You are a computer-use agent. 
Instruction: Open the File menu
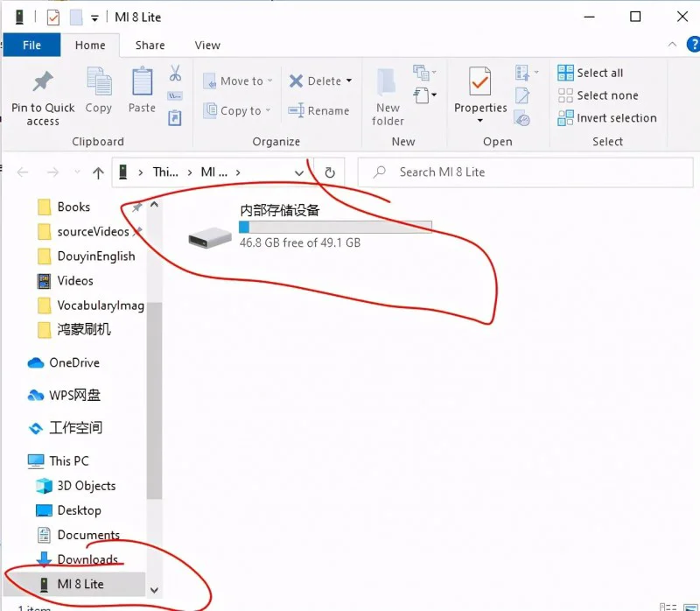[x=31, y=46]
